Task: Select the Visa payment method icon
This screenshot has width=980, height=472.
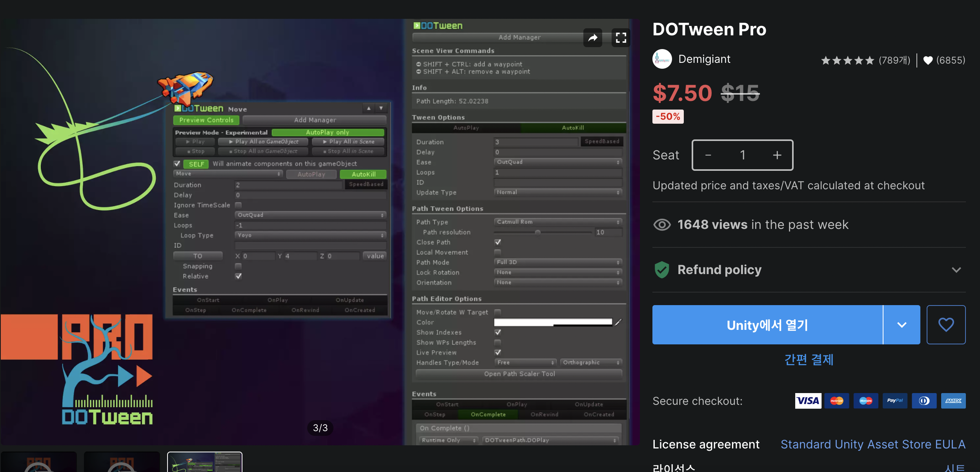Action: coord(808,401)
